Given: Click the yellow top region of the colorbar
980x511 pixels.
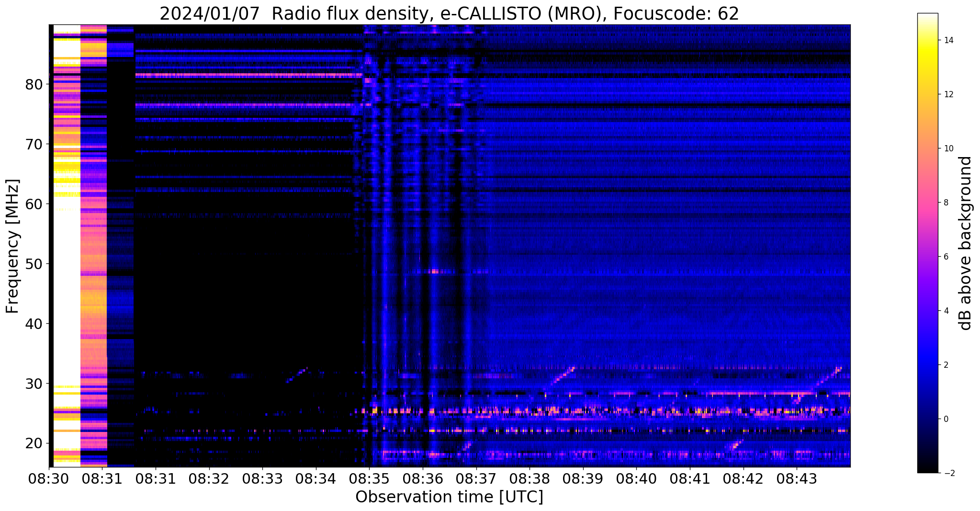Looking at the screenshot, I should (x=927, y=53).
